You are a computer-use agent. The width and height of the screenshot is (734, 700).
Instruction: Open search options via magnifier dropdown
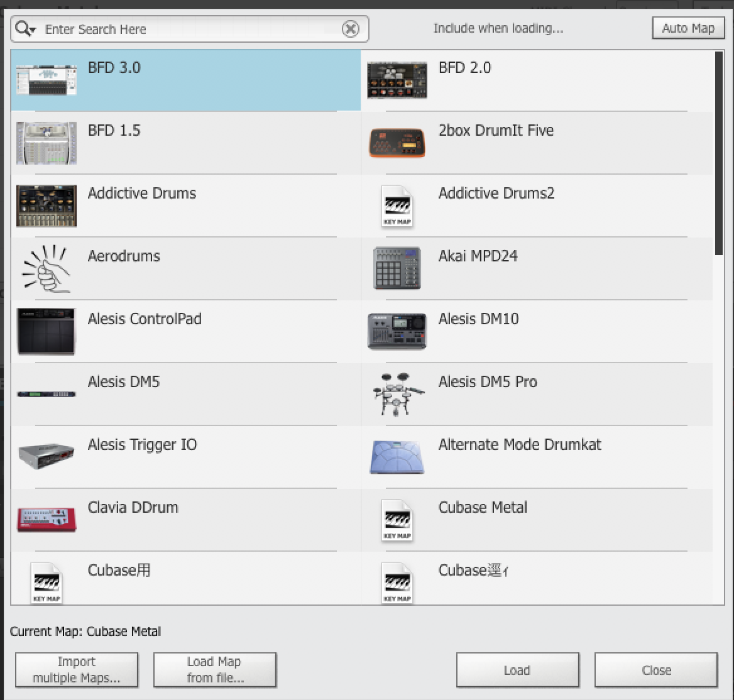[25, 29]
